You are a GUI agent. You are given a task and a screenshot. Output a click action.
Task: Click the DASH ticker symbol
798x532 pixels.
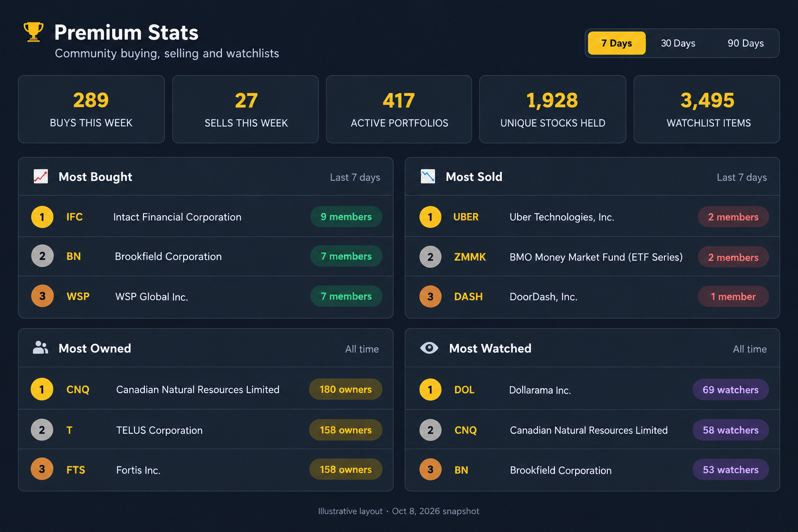(x=468, y=297)
